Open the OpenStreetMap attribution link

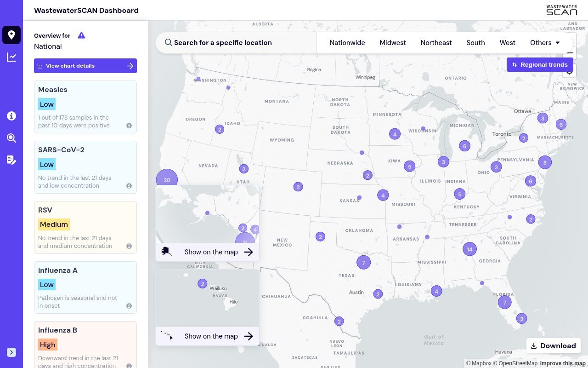[515, 363]
